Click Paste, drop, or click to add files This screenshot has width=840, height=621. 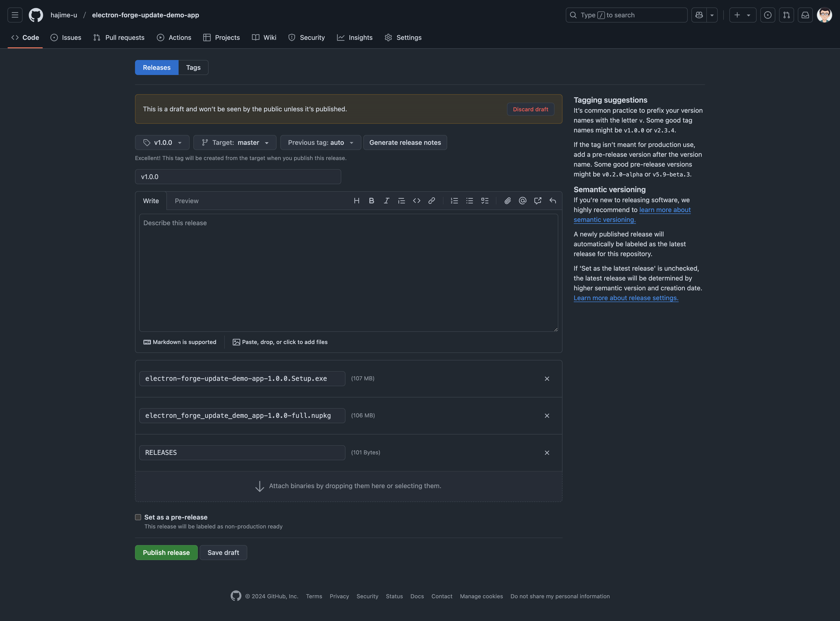tap(280, 342)
